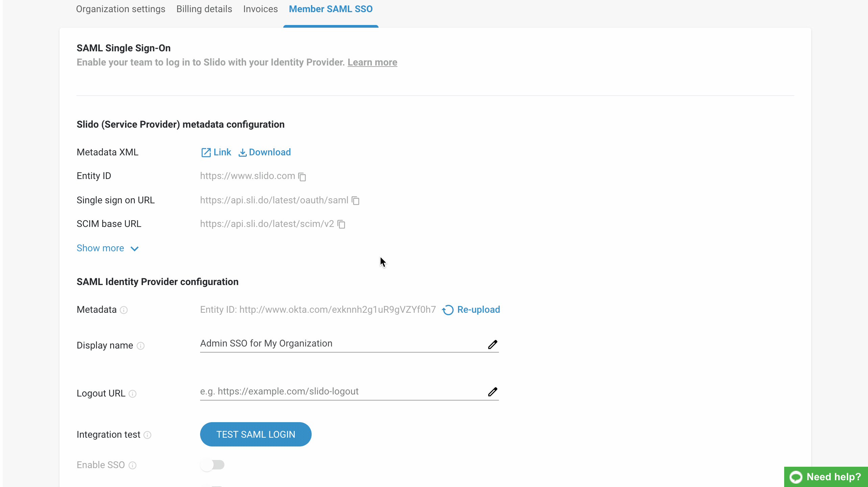The height and width of the screenshot is (487, 868).
Task: Expand Show more metadata details
Action: pos(107,248)
